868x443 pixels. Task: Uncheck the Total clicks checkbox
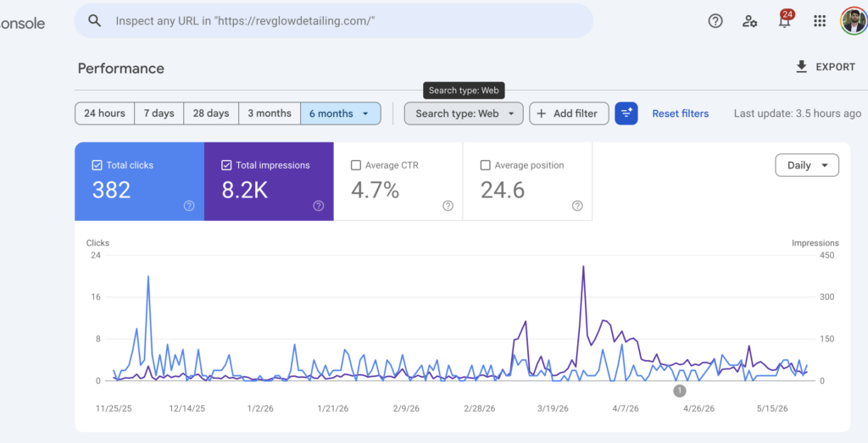click(97, 165)
